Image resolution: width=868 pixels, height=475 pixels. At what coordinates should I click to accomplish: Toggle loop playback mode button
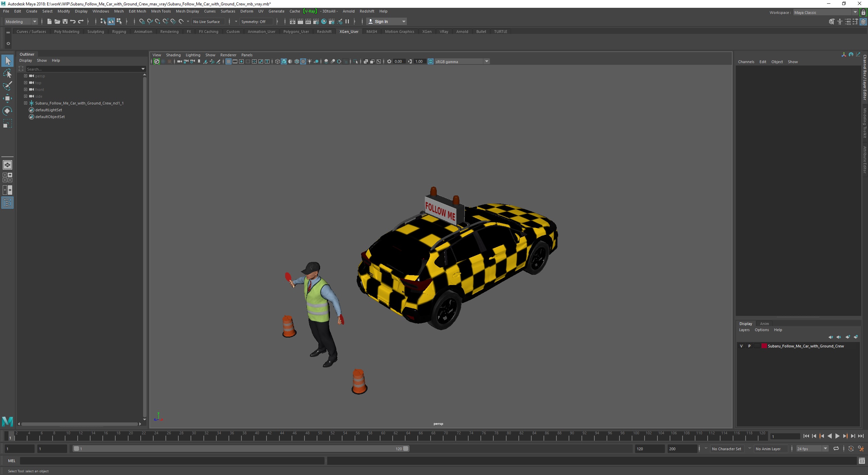click(x=836, y=449)
